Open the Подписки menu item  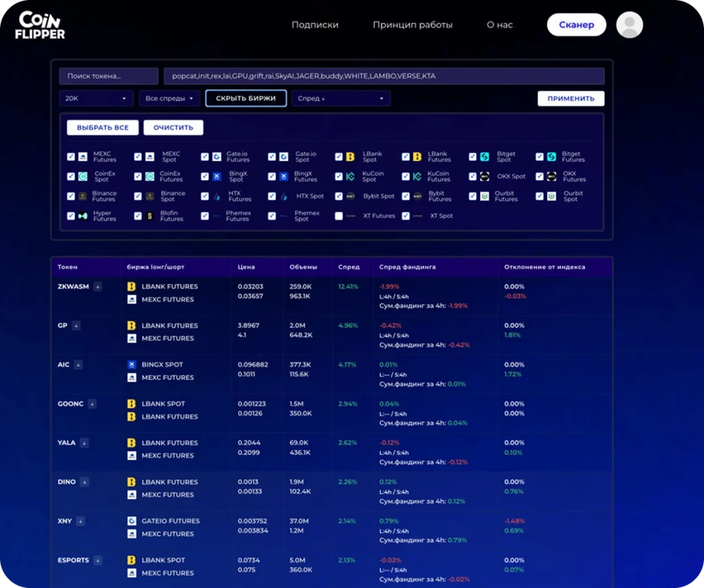click(x=315, y=25)
